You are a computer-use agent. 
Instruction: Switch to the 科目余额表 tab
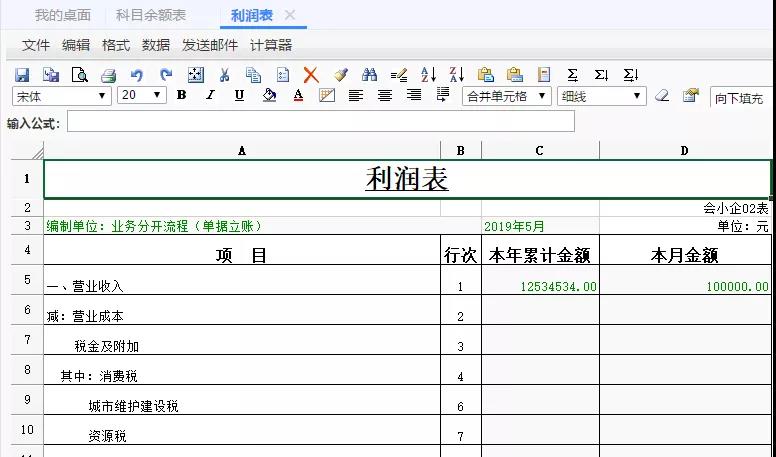(151, 15)
